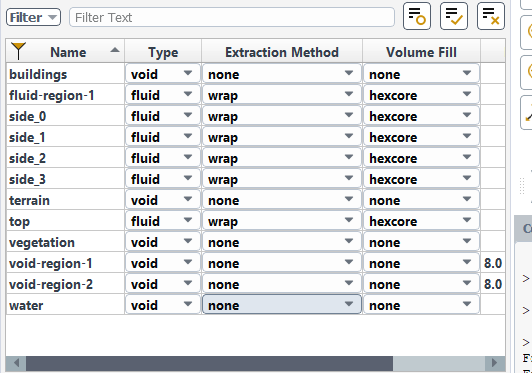Click the list-with-circle filter icon
The height and width of the screenshot is (373, 532).
(417, 16)
